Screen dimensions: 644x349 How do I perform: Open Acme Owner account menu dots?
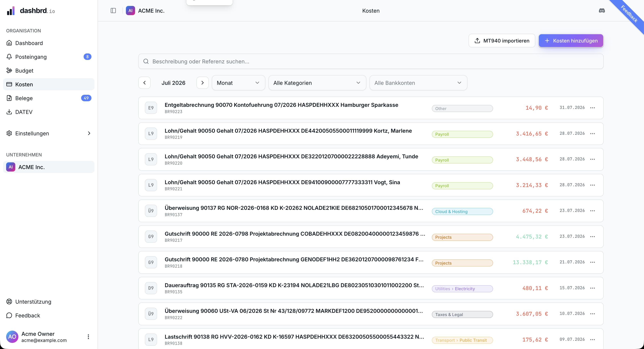pos(88,337)
